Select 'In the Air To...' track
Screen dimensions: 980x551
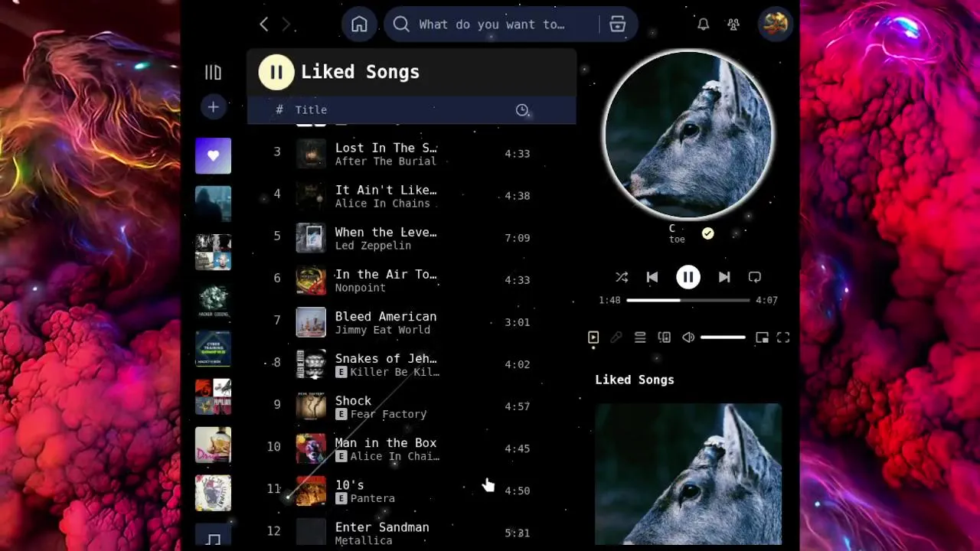pos(386,274)
